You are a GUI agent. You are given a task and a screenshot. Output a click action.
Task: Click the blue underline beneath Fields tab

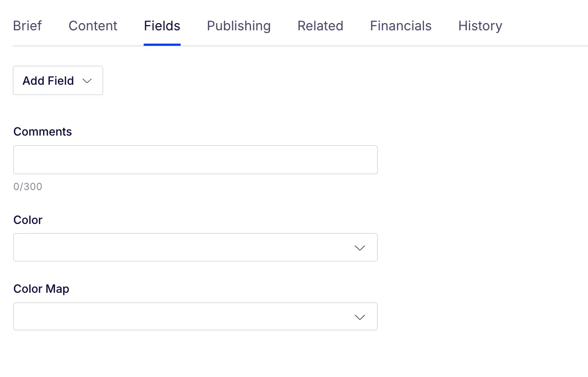point(162,45)
